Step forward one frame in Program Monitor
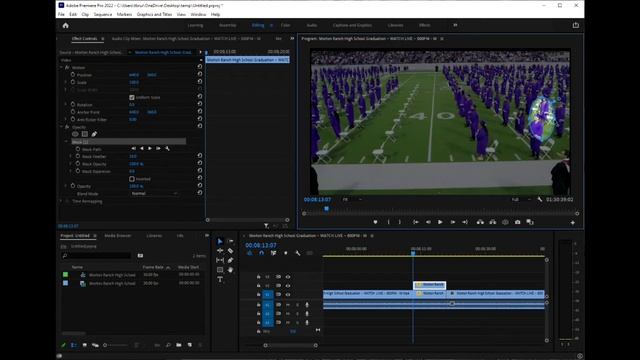 pos(453,222)
